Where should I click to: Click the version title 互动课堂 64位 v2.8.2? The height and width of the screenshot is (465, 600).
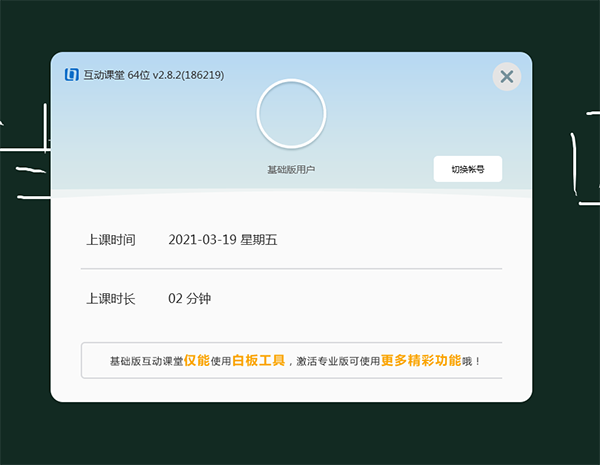click(x=153, y=75)
